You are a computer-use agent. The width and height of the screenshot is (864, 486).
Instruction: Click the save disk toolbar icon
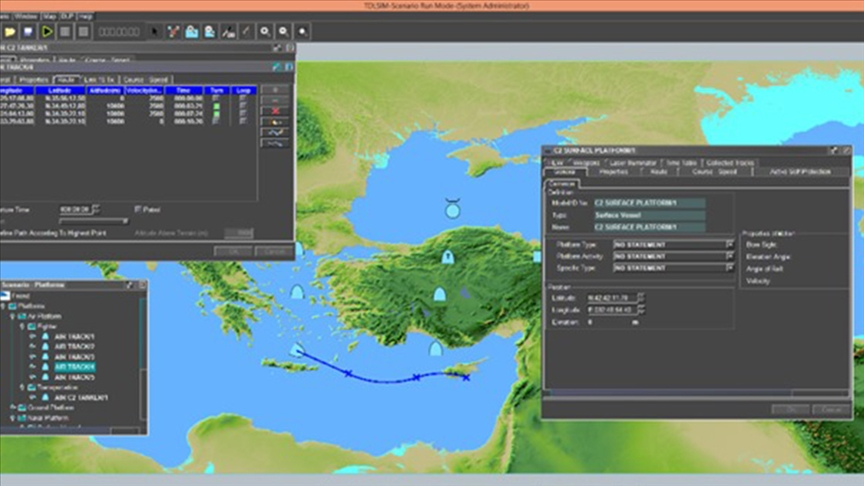point(28,32)
